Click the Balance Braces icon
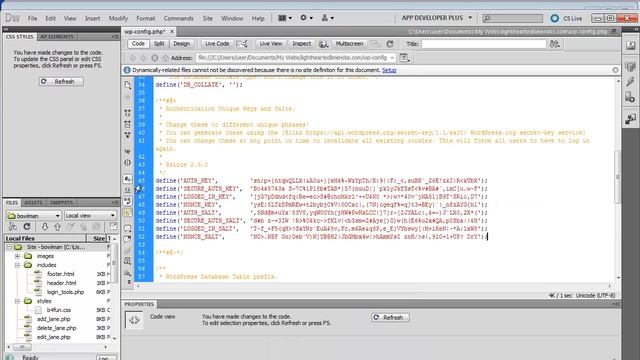640x360 pixels. pos(128,162)
